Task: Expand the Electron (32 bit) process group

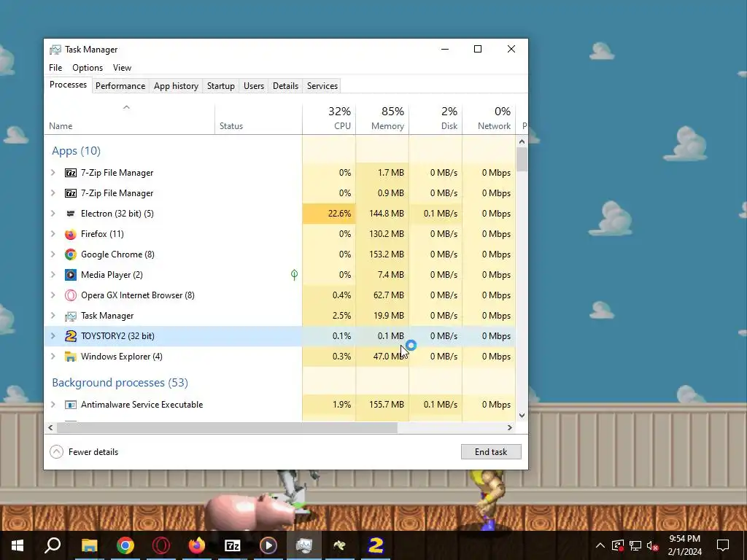Action: click(53, 214)
